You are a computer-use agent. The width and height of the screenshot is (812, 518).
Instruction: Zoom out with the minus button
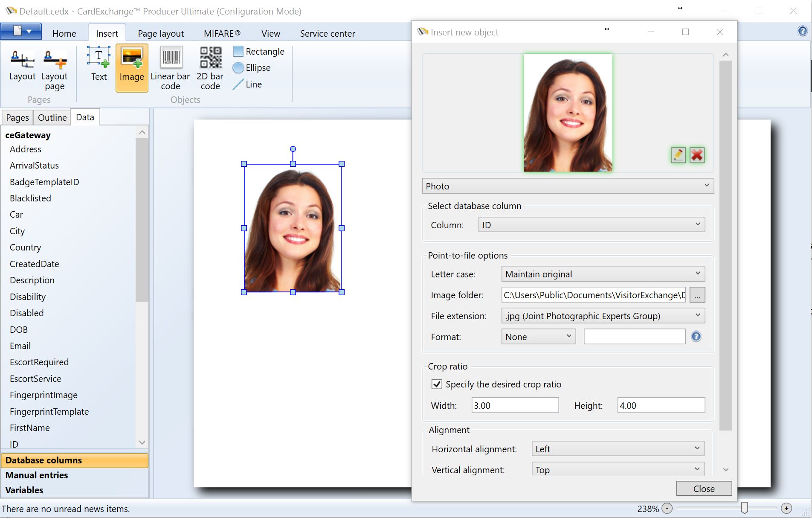(x=667, y=508)
